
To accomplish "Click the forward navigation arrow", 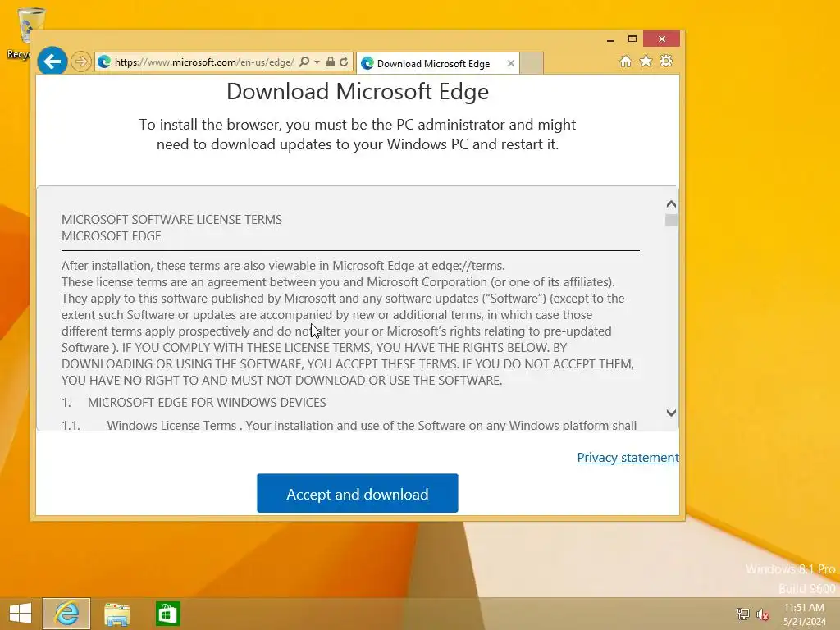I will (81, 62).
